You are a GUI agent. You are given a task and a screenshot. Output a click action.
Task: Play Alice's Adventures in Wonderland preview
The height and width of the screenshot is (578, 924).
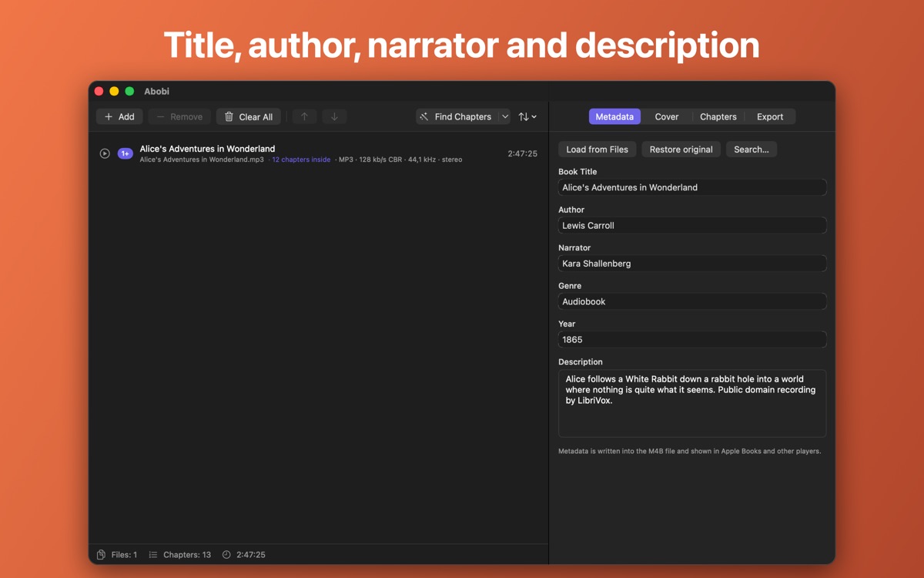point(105,153)
